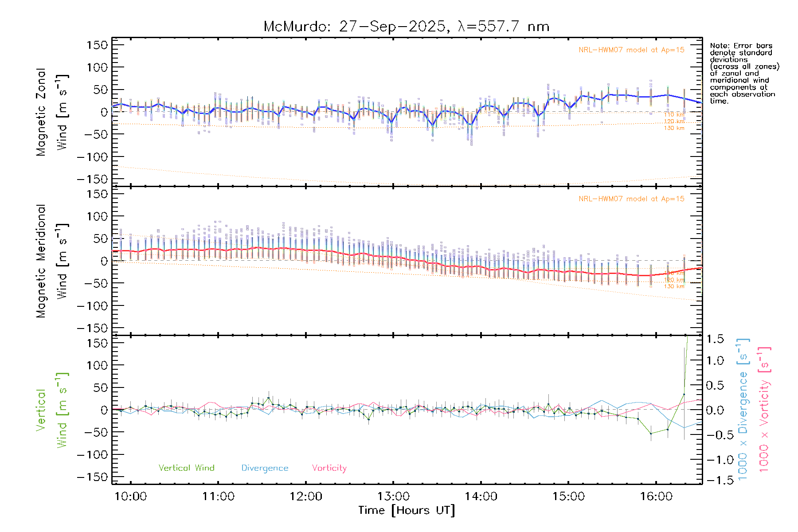Click the 16:00 time tick label

point(656,496)
